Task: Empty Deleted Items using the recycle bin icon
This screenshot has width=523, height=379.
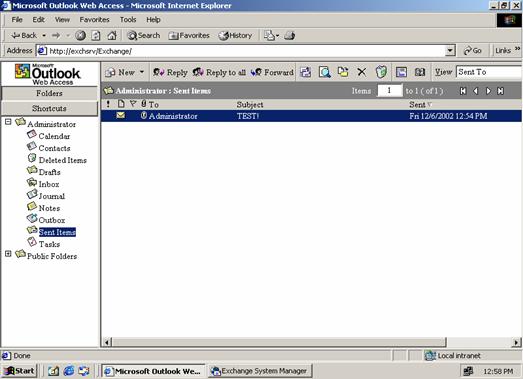Action: tap(381, 72)
